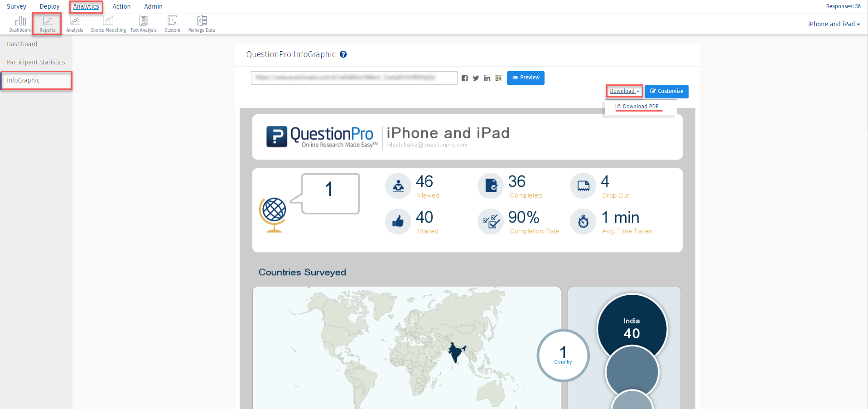Open the Dashboard toolbar icon

20,24
